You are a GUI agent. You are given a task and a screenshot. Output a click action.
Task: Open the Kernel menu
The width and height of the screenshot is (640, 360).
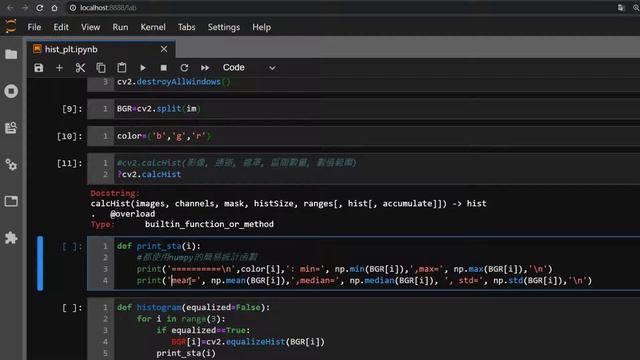(x=153, y=27)
